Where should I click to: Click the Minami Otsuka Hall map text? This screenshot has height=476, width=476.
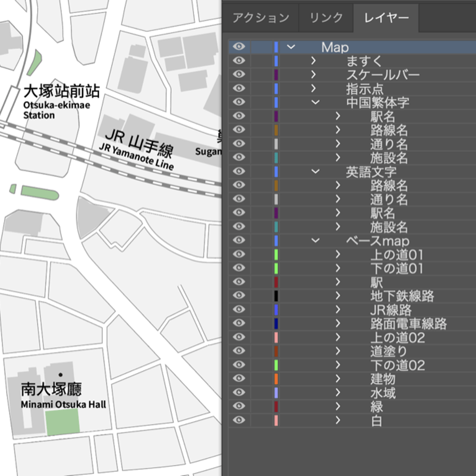pyautogui.click(x=64, y=405)
